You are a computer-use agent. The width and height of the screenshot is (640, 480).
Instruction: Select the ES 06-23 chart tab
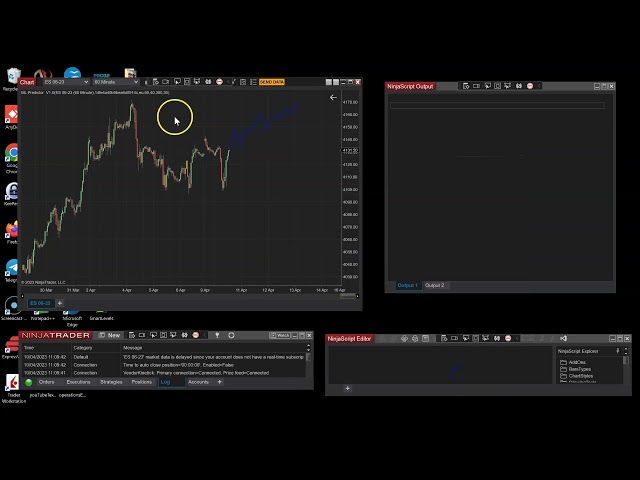tap(40, 303)
